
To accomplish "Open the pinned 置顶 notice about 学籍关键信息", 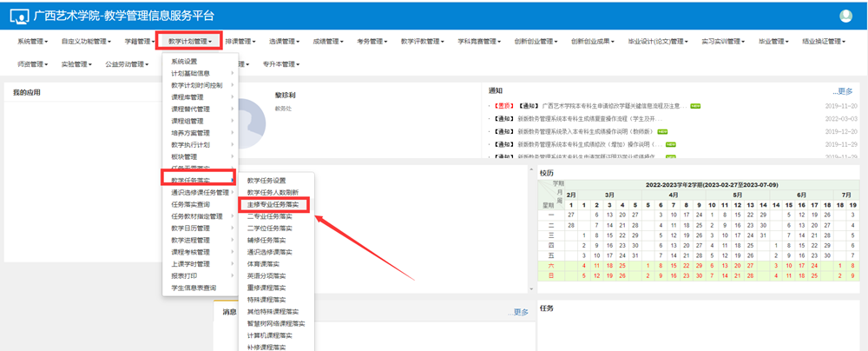I will pos(599,105).
